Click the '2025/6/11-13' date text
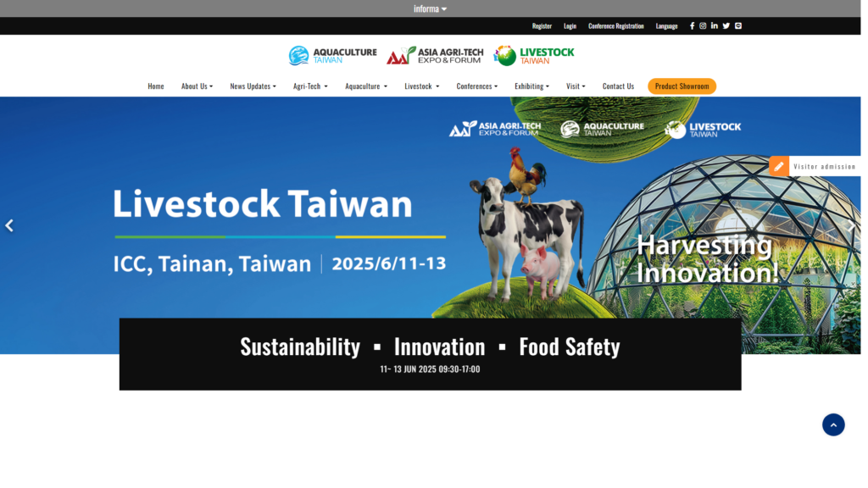Viewport: 868px width, 488px height. 389,263
